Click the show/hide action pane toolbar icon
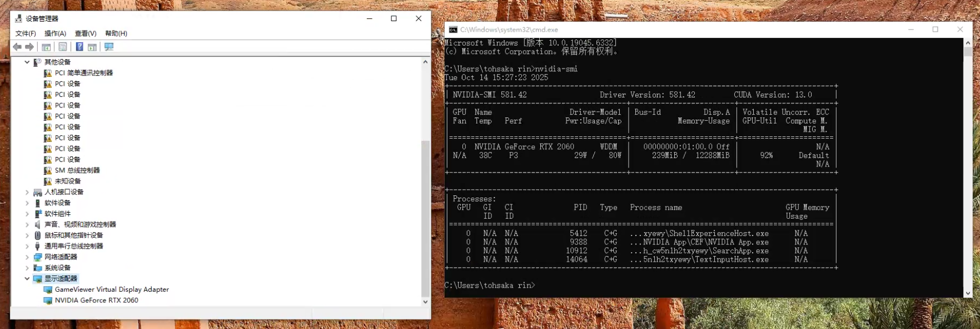The image size is (980, 329). pyautogui.click(x=92, y=47)
